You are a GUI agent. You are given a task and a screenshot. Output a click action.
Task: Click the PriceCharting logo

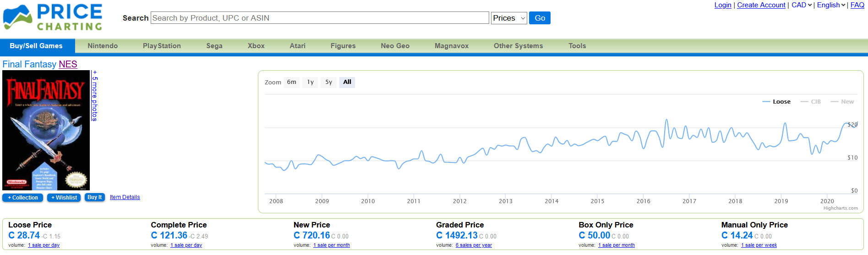point(53,17)
